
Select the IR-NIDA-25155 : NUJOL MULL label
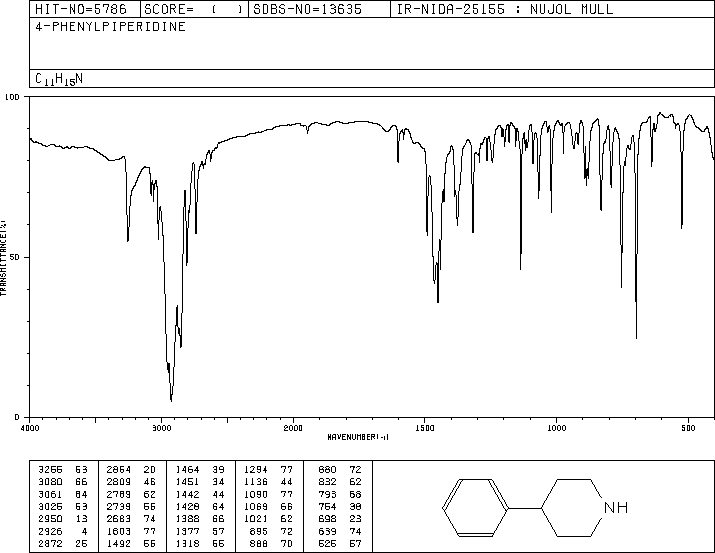[505, 9]
